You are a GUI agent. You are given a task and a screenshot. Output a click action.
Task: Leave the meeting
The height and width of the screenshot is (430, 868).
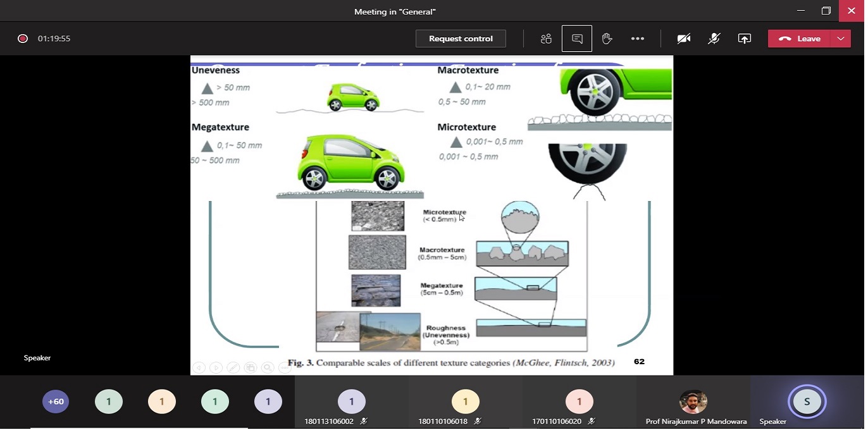pos(800,39)
